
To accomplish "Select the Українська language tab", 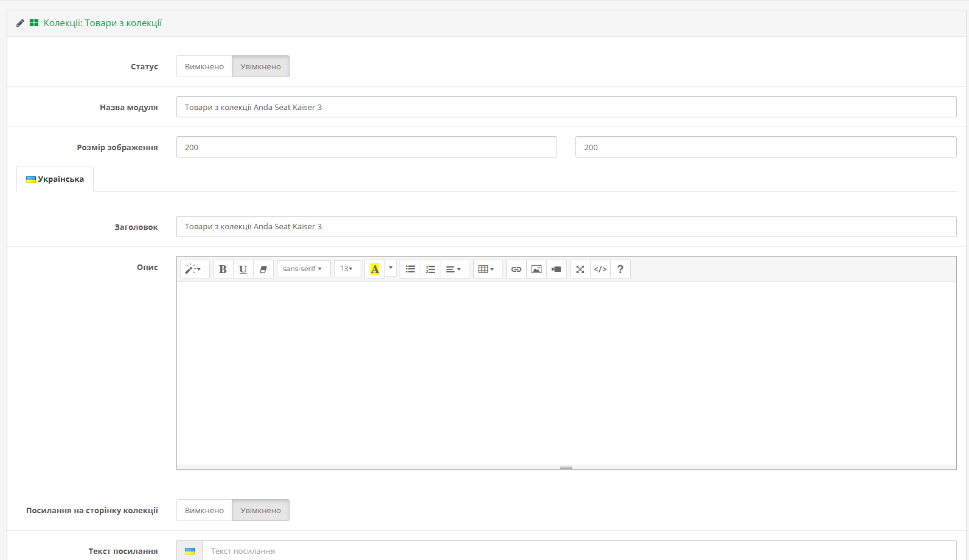I will click(x=55, y=179).
